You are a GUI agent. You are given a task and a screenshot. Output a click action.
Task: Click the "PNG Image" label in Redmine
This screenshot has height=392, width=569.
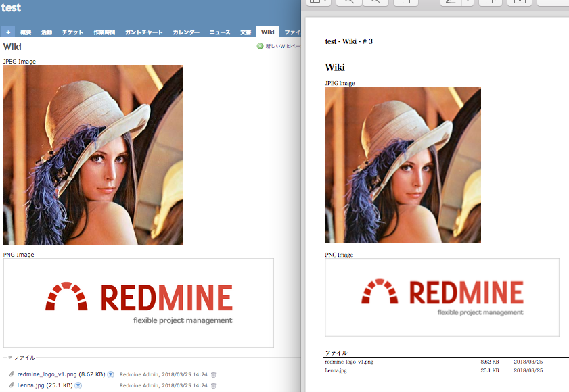(19, 255)
